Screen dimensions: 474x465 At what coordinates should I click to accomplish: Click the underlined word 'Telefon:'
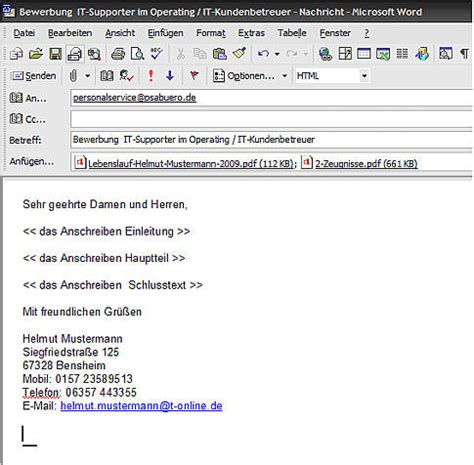point(42,393)
